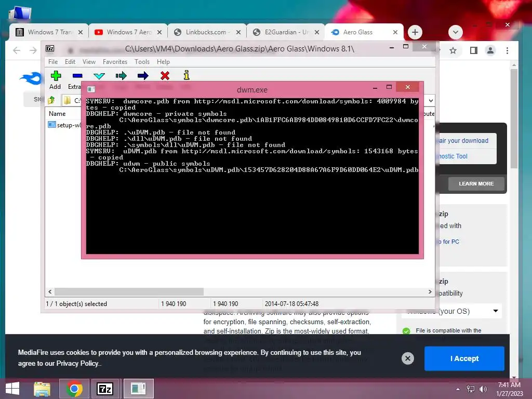The image size is (532, 399).
Task: Toggle the Chrome side panel icon
Action: click(474, 50)
